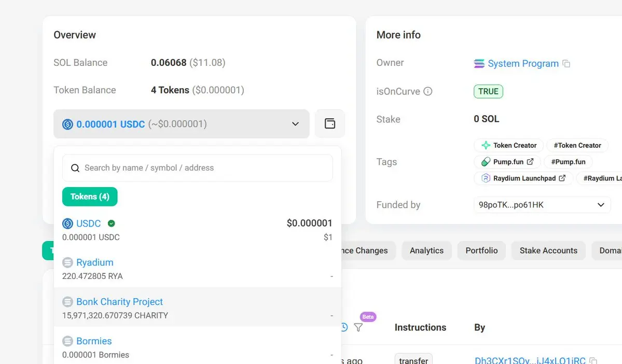
Task: Click the verified checkmark badge next to USDC
Action: pos(112,223)
